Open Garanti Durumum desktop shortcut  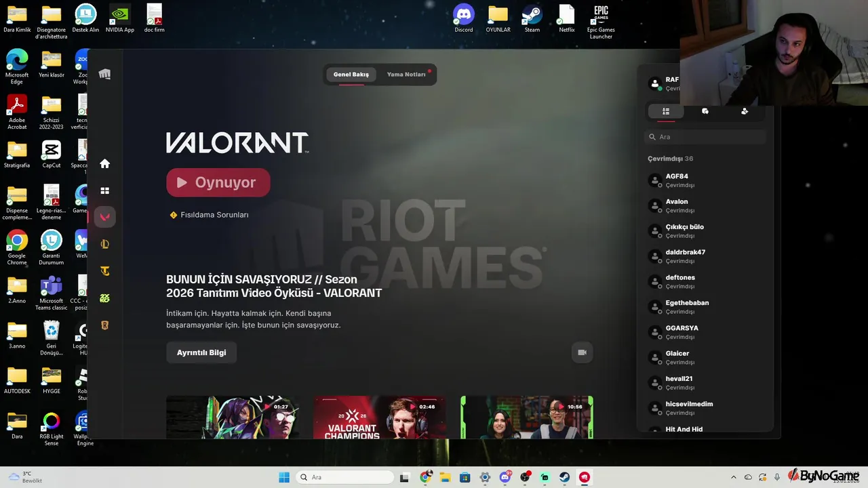click(x=52, y=247)
